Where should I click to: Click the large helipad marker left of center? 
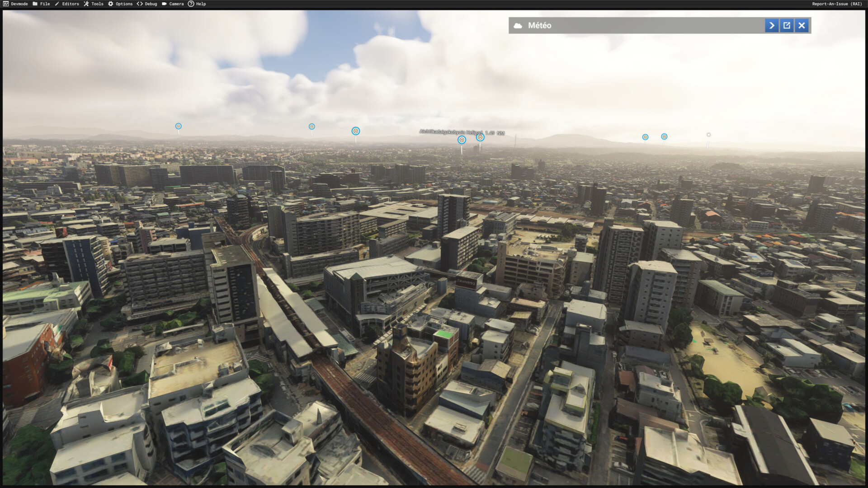click(x=356, y=131)
